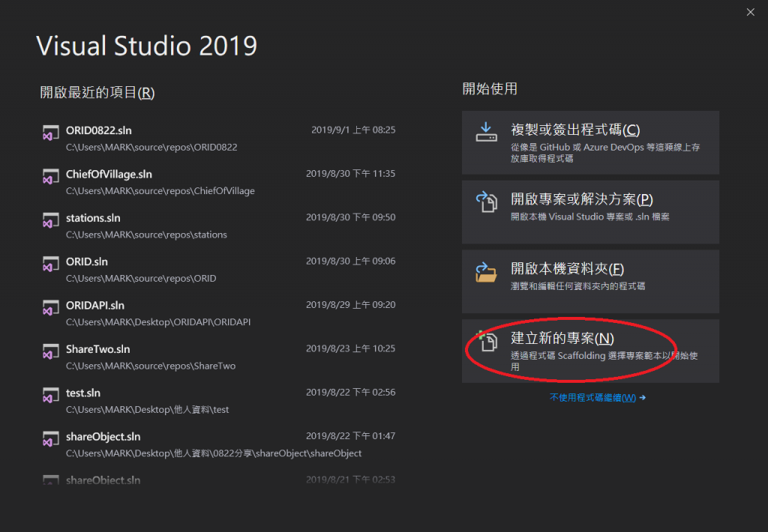768x532 pixels.
Task: Click the solution icon beside shareObject.sln dated 8/22
Action: pyautogui.click(x=50, y=439)
